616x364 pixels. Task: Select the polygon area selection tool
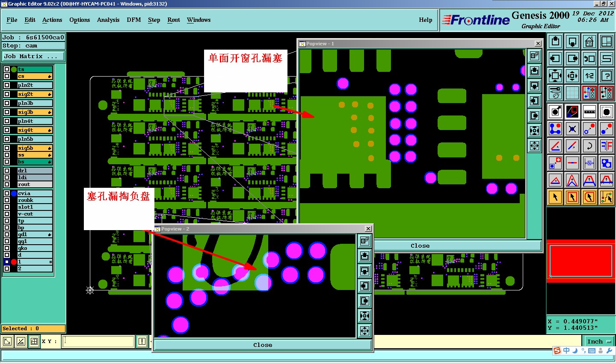pos(589,197)
